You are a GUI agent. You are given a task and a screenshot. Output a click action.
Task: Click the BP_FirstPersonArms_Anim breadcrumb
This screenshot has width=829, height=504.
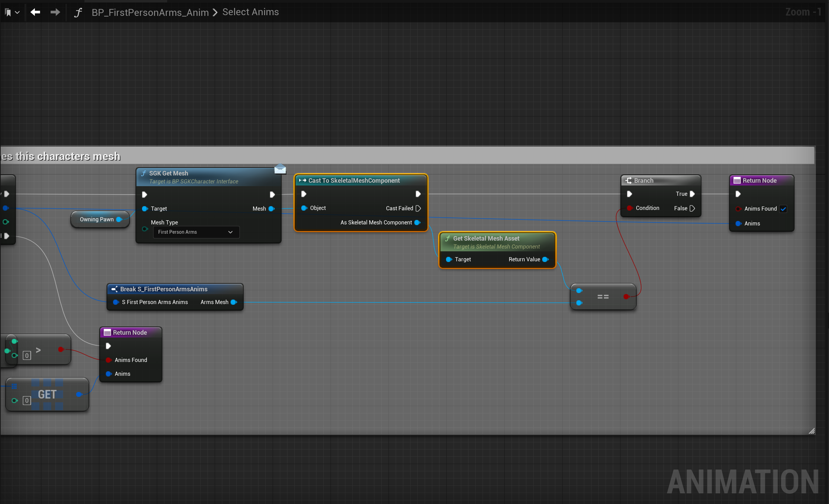pos(150,12)
